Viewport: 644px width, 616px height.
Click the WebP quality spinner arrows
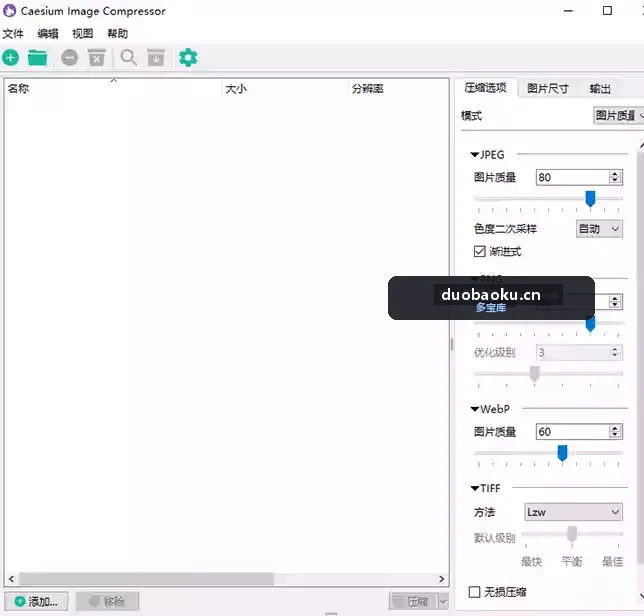point(615,432)
